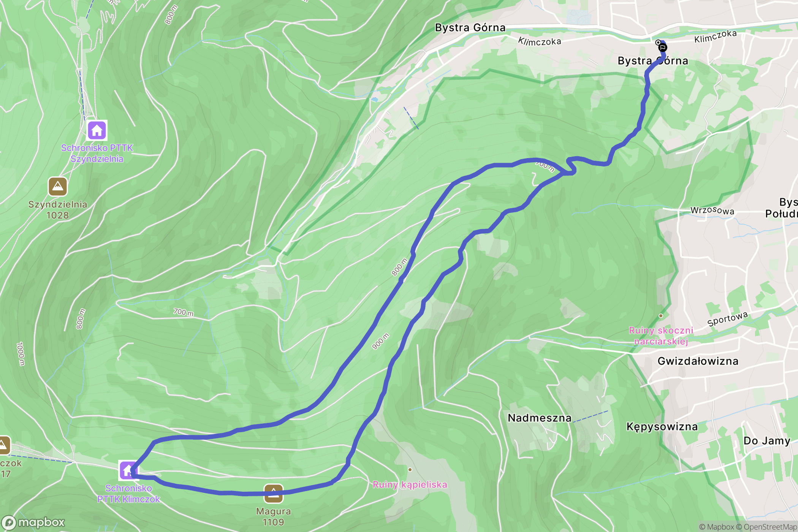The width and height of the screenshot is (798, 532).
Task: Click the Magura 1109 peak icon
Action: (x=274, y=493)
